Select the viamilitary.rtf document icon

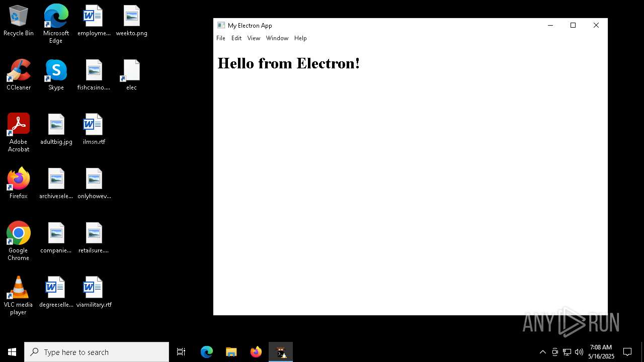pos(94,293)
